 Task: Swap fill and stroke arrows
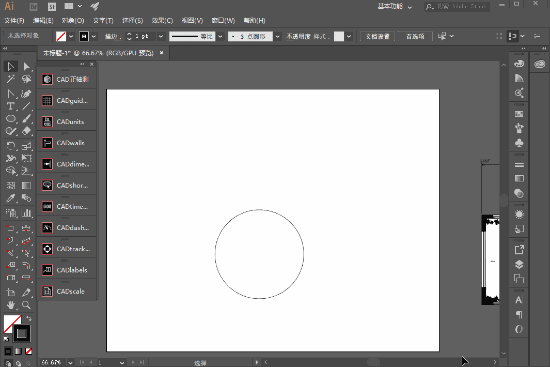click(29, 319)
